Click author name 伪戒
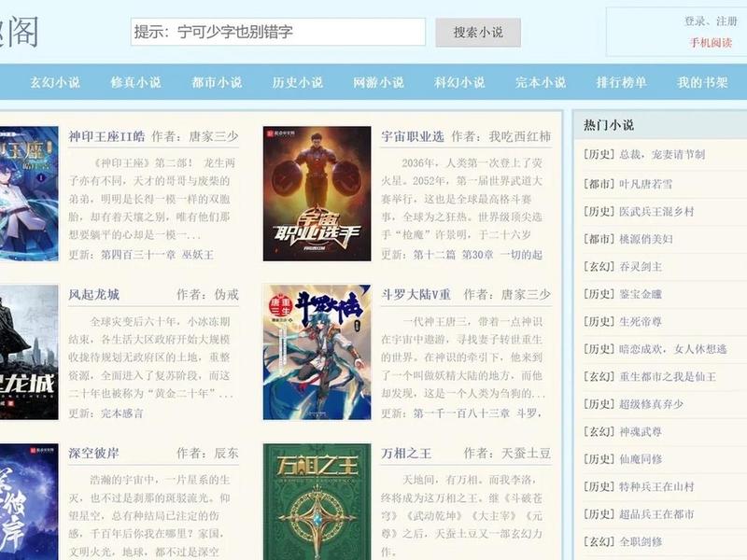 (226, 295)
